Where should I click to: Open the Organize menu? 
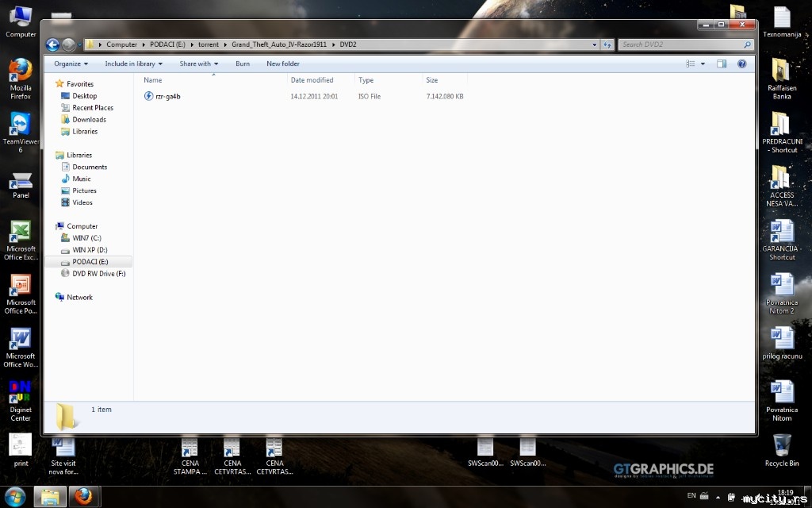coord(71,63)
